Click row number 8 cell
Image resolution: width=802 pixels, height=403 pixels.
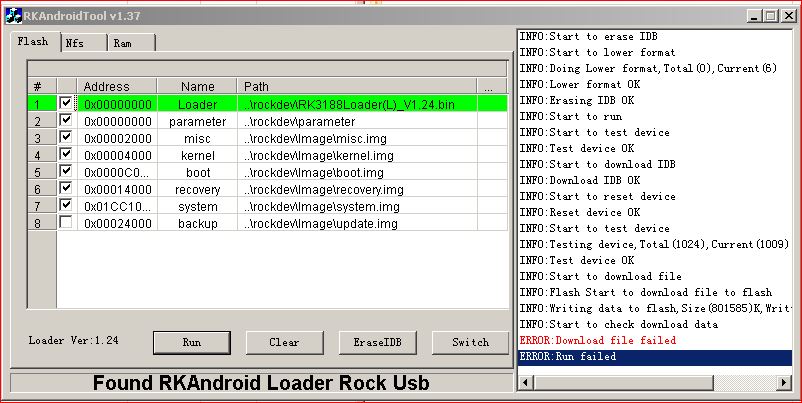coord(42,223)
